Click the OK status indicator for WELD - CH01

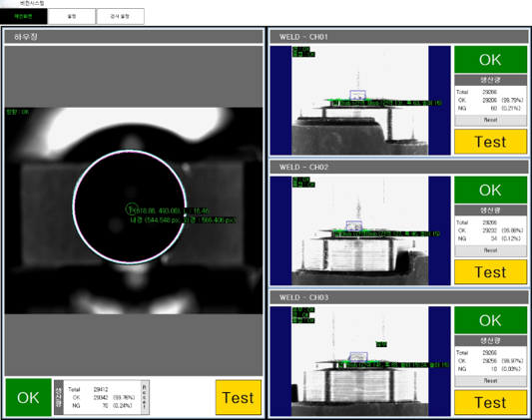pos(490,60)
